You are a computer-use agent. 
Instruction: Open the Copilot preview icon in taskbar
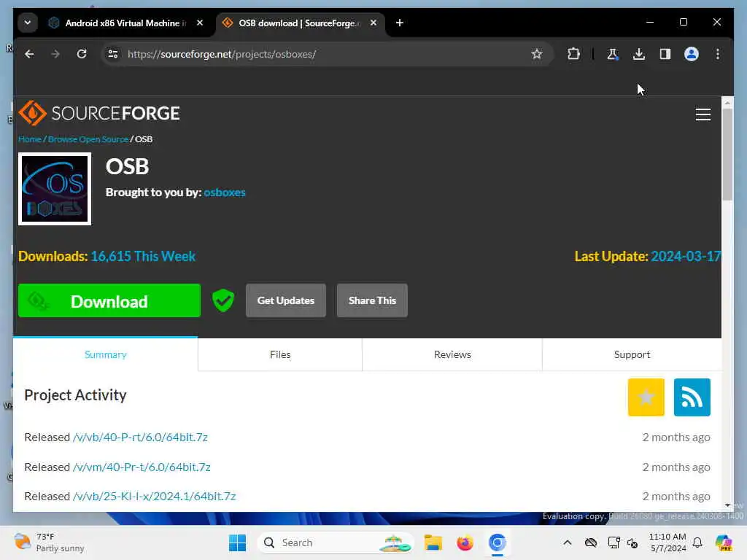click(x=724, y=542)
